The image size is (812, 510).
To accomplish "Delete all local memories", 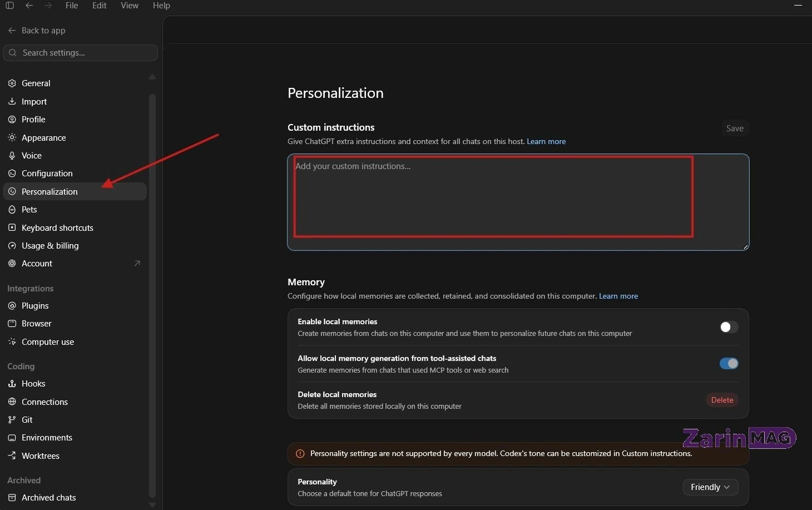I will tap(722, 400).
